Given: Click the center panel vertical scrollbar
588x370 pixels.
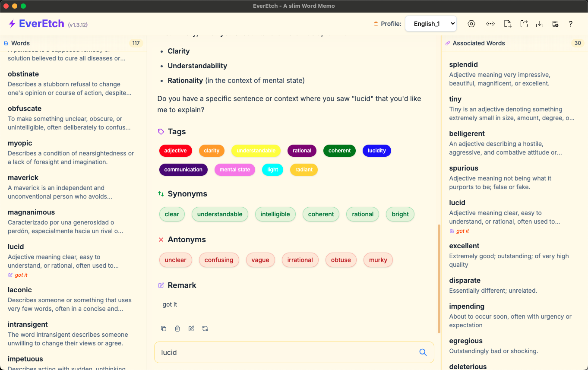Looking at the screenshot, I should click(439, 278).
